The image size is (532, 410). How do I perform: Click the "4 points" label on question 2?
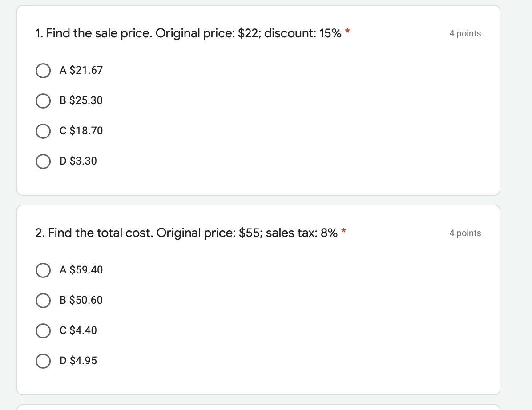(465, 233)
